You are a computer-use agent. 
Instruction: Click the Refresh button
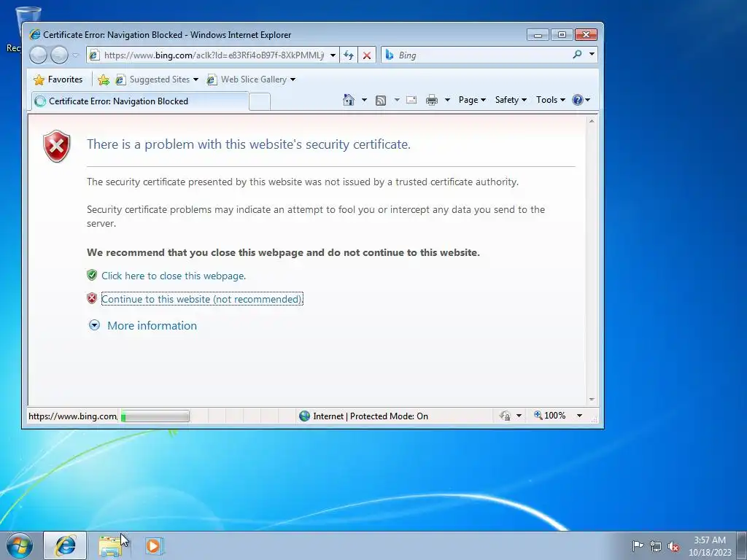click(x=349, y=55)
